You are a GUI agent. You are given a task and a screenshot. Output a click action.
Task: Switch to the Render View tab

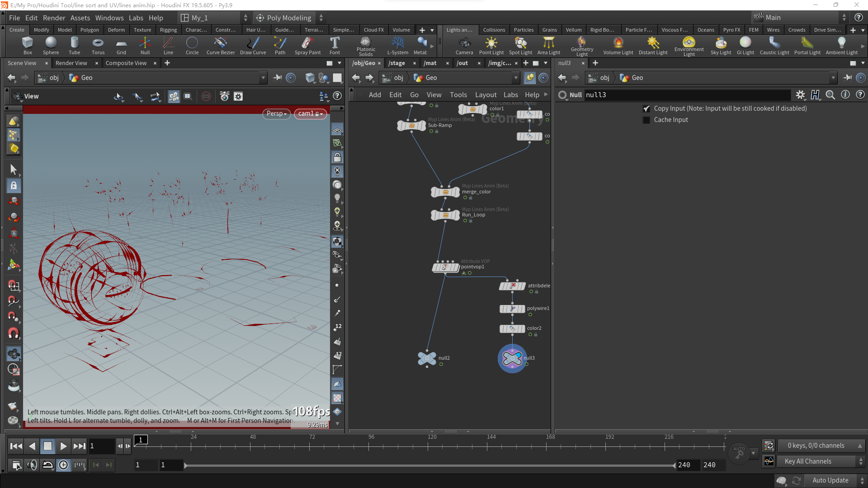(71, 63)
